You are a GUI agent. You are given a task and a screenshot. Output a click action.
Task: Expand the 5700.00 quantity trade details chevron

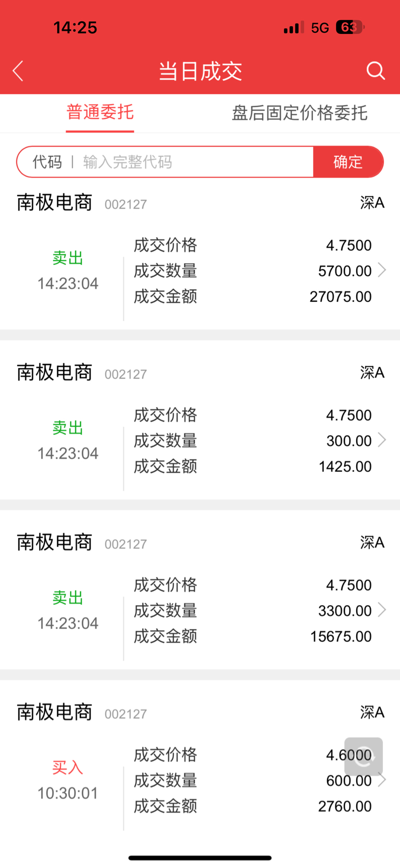pos(382,270)
